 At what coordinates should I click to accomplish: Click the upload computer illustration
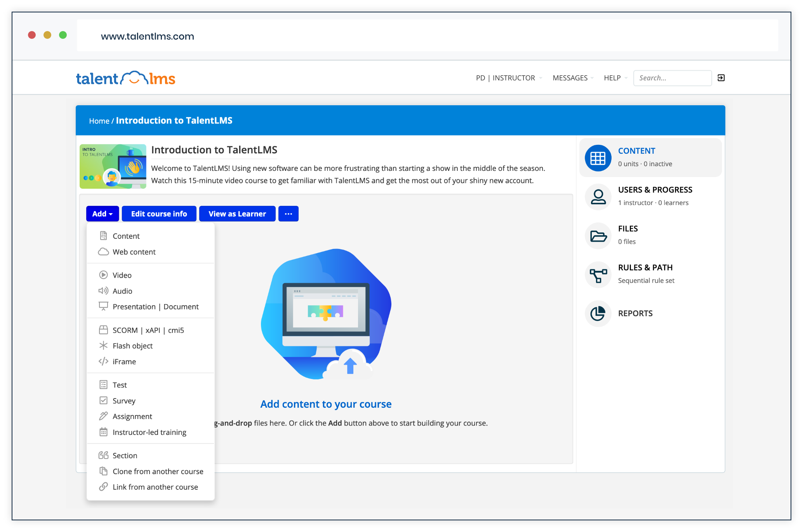point(326,314)
